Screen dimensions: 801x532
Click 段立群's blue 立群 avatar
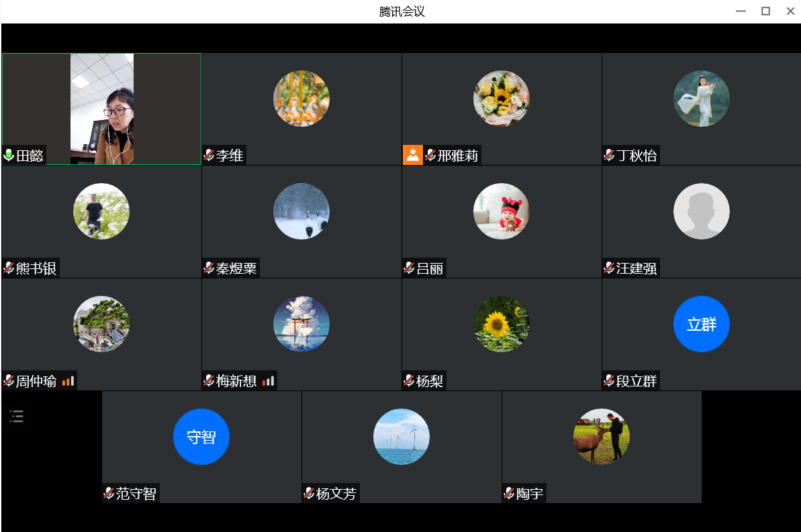click(x=702, y=324)
